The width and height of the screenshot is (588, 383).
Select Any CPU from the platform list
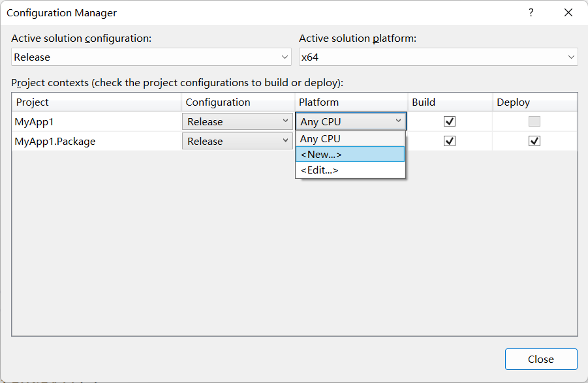point(320,138)
